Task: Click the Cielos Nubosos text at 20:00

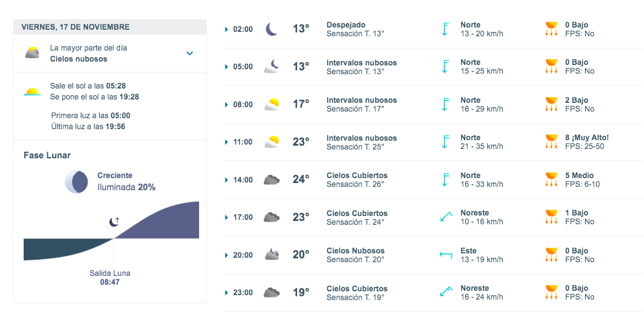Action: tap(355, 251)
